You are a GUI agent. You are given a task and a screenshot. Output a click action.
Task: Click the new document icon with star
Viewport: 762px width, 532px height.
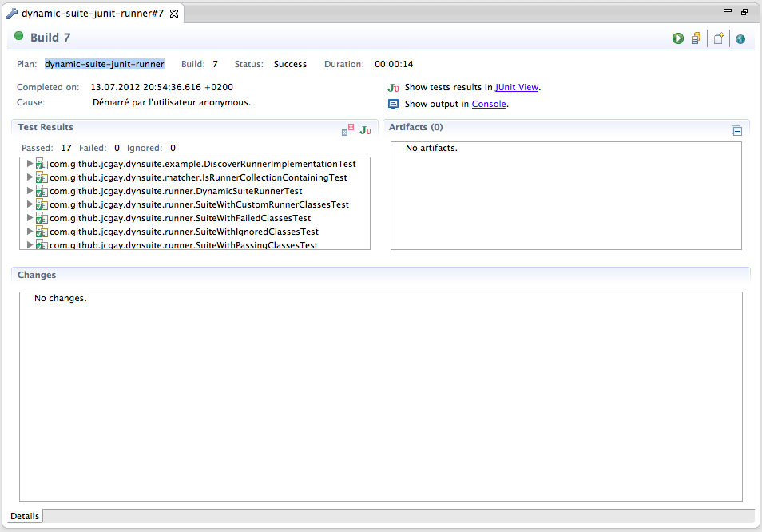coord(719,38)
